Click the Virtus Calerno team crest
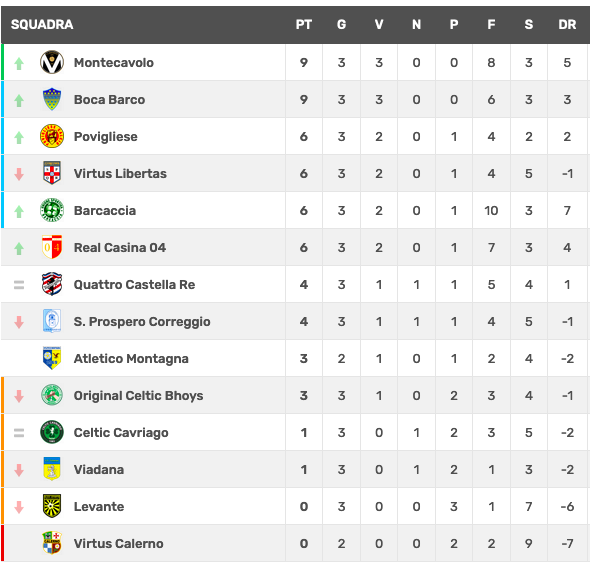 click(52, 543)
